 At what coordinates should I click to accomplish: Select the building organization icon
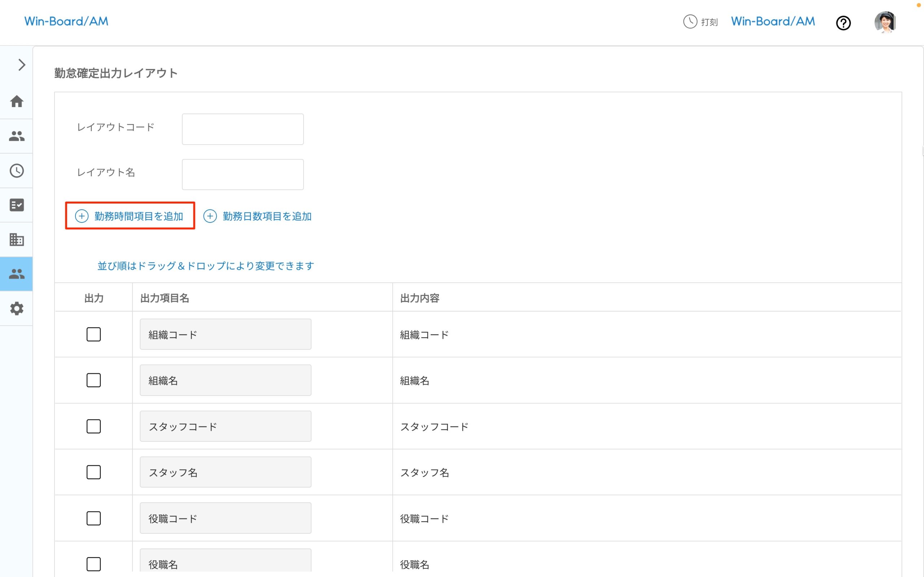pos(16,239)
